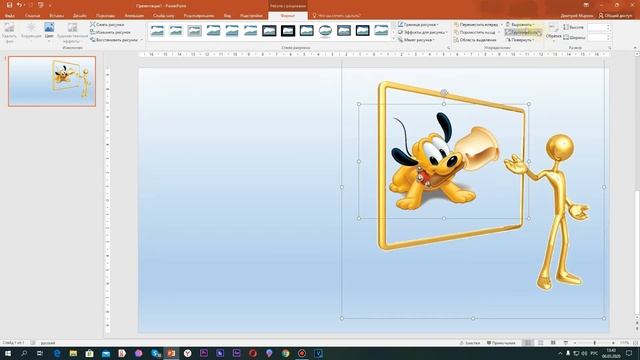Click the Redo icon in quick access toolbar
The height and width of the screenshot is (360, 640).
coord(31,5)
